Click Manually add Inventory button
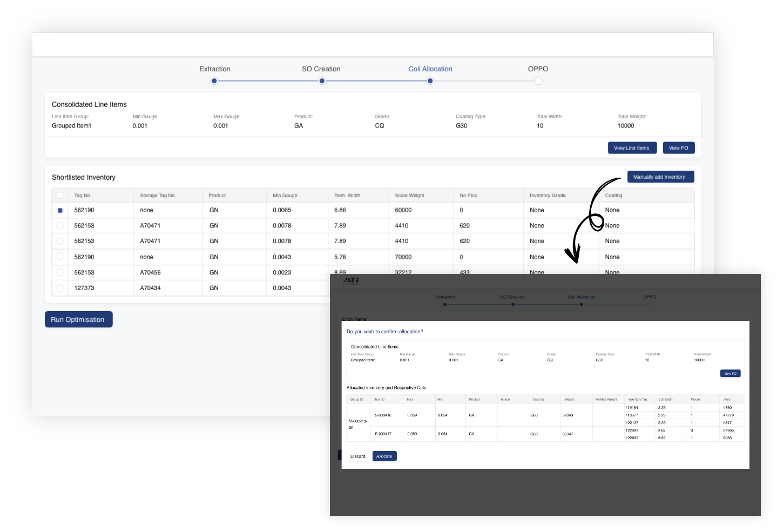777x532 pixels. click(x=660, y=177)
